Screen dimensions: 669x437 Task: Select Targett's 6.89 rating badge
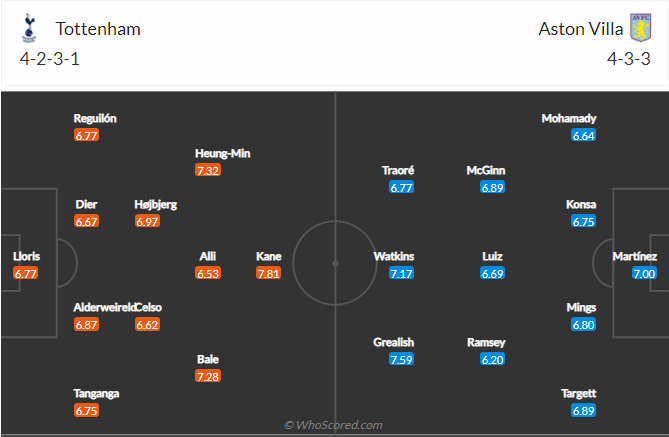[583, 411]
